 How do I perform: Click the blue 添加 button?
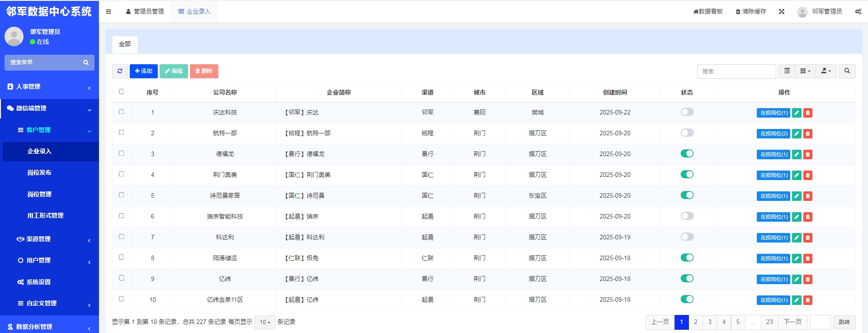(x=144, y=71)
